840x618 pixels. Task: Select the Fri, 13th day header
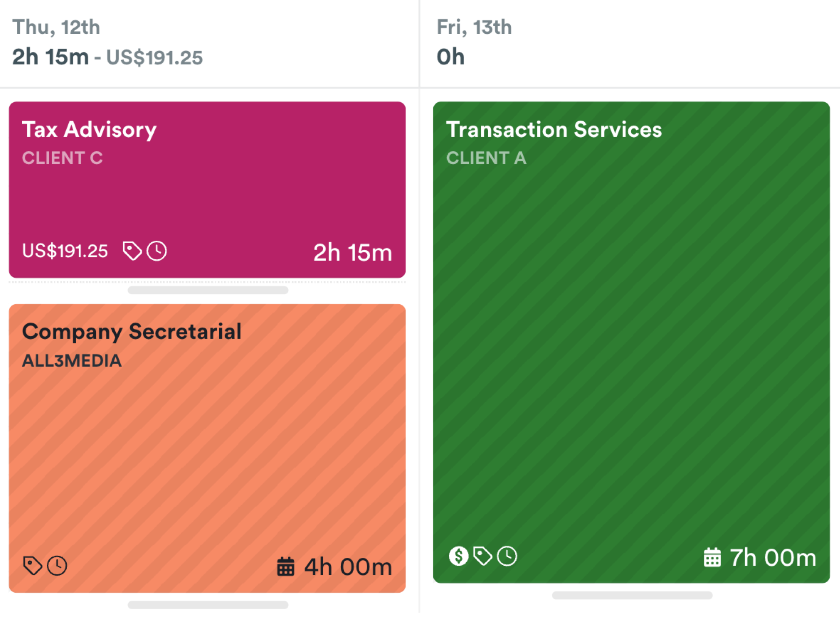coord(474,27)
